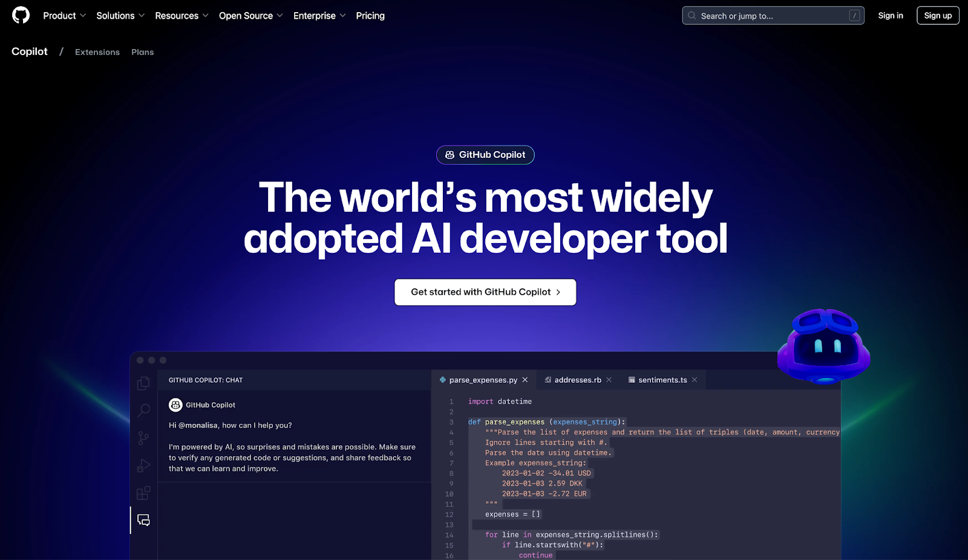
Task: Click the GitHub Copilot pill badge
Action: coord(485,155)
